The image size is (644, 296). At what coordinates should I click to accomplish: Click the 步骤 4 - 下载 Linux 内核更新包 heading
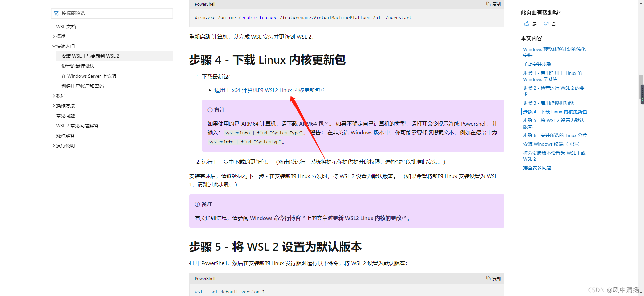pyautogui.click(x=267, y=60)
